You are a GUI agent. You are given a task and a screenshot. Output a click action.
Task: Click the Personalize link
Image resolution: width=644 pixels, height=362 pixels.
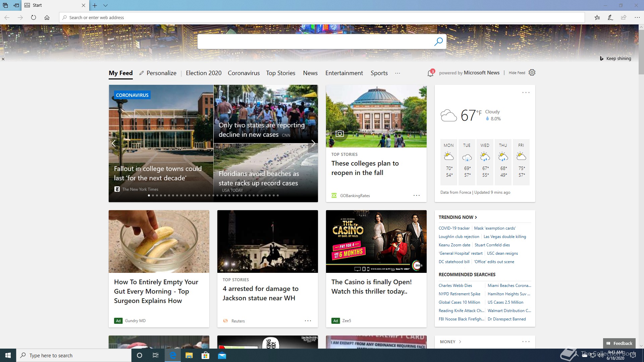(x=158, y=73)
